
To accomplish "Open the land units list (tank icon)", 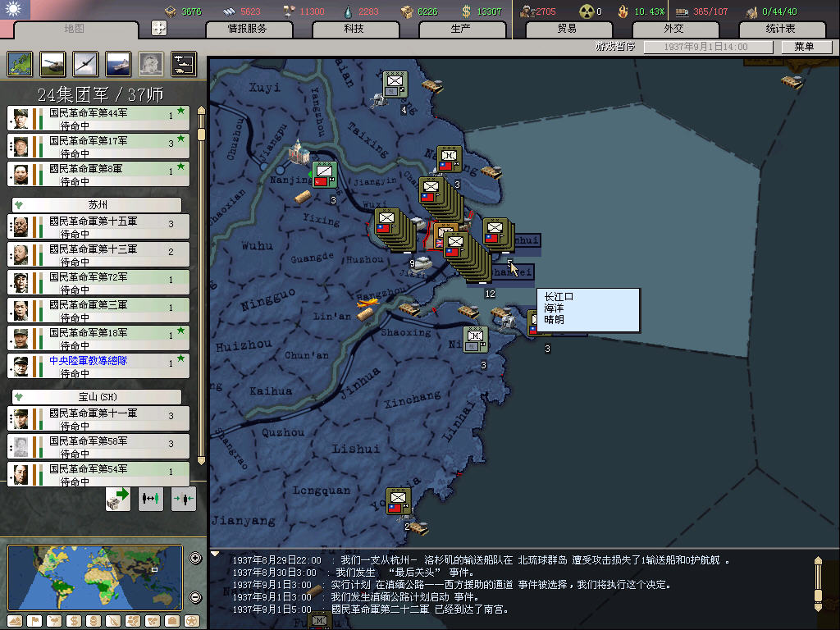I will (52, 63).
